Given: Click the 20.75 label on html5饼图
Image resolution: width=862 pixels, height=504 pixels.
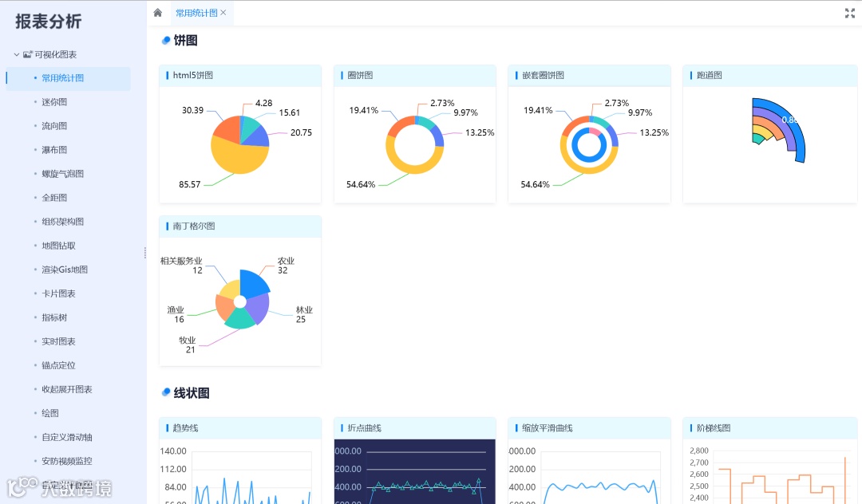Looking at the screenshot, I should tap(301, 133).
